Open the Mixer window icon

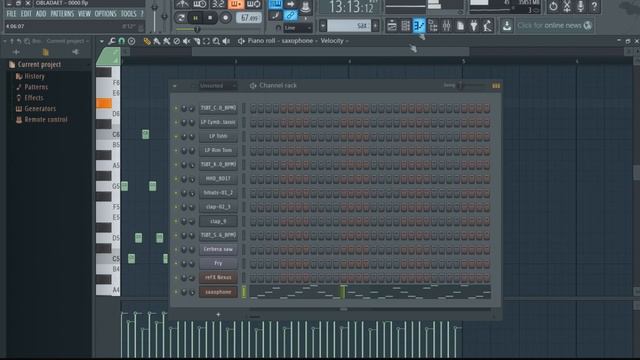pos(447,26)
